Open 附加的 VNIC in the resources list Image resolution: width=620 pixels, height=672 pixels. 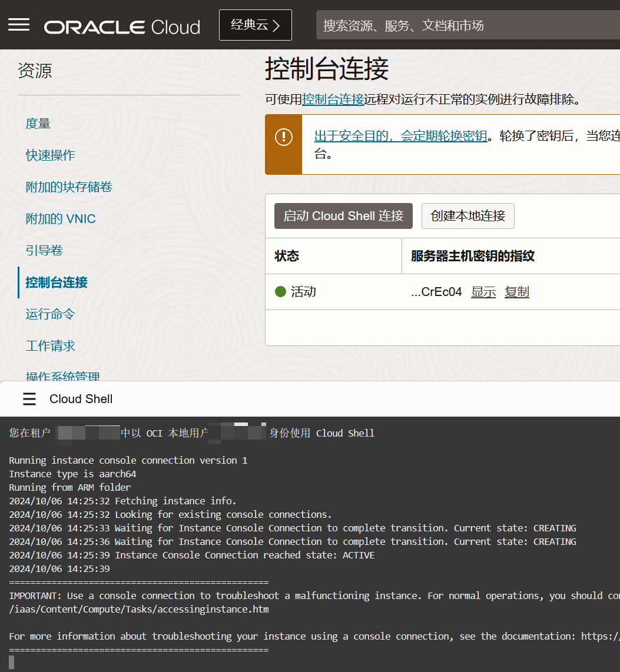tap(61, 218)
